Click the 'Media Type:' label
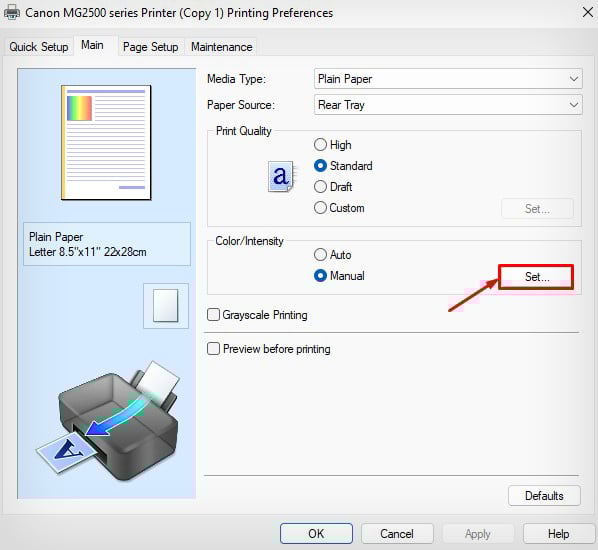 coord(236,79)
